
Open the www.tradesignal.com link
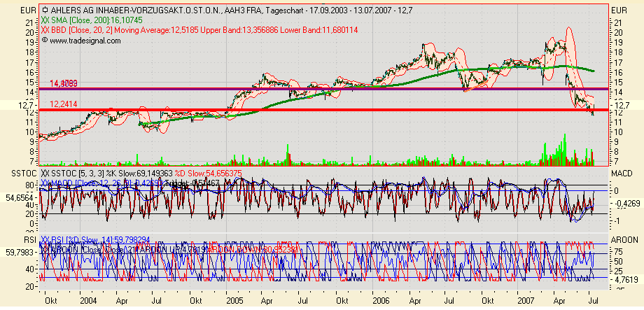[85, 41]
